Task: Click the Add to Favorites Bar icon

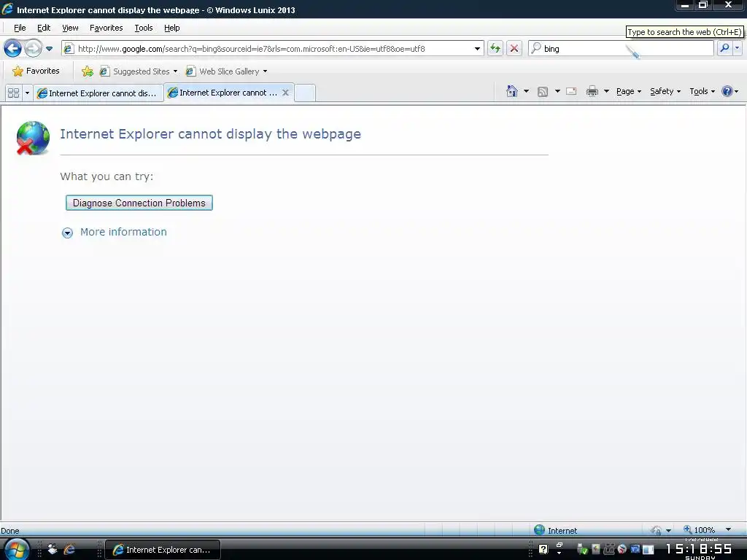Action: point(88,71)
